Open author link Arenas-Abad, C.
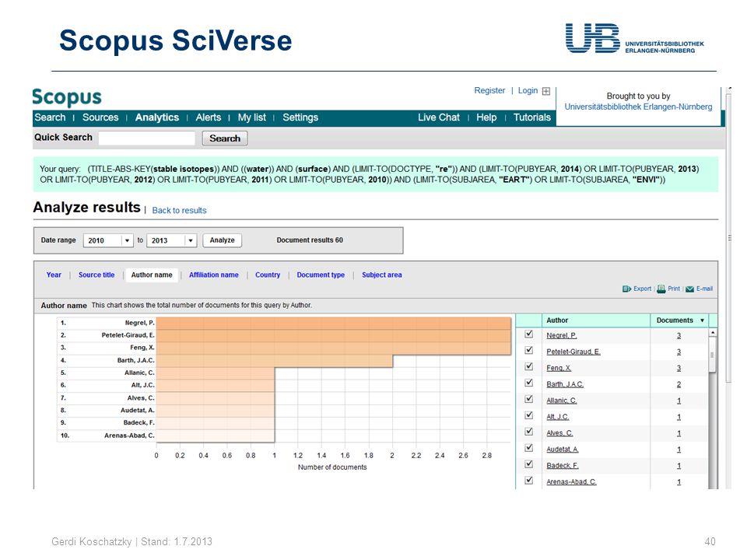The width and height of the screenshot is (747, 560). 571,482
